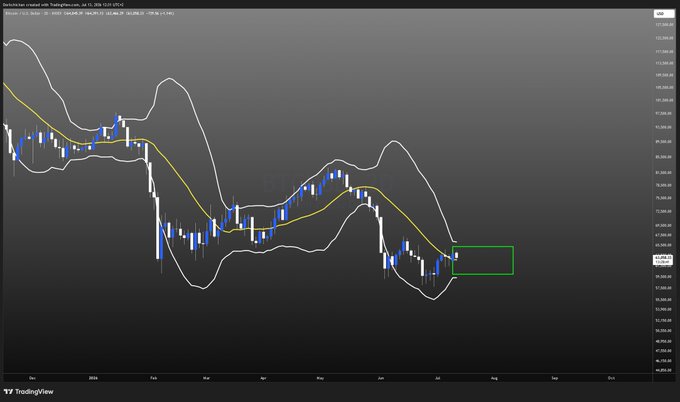This screenshot has height=402, width=680.
Task: Select the May label on time axis
Action: pyautogui.click(x=320, y=378)
